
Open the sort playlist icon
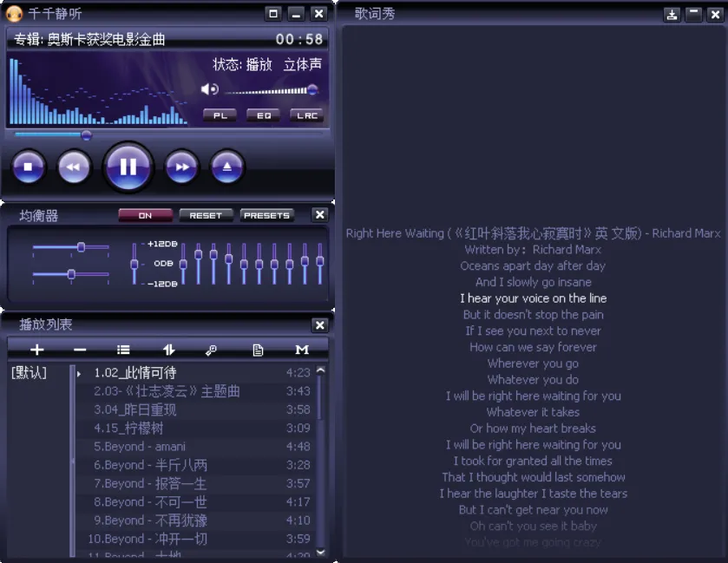[x=168, y=350]
